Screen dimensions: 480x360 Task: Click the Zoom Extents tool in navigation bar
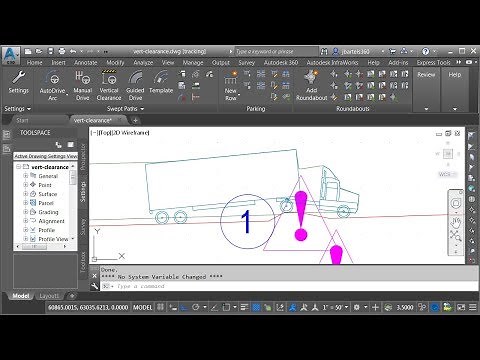(x=456, y=236)
